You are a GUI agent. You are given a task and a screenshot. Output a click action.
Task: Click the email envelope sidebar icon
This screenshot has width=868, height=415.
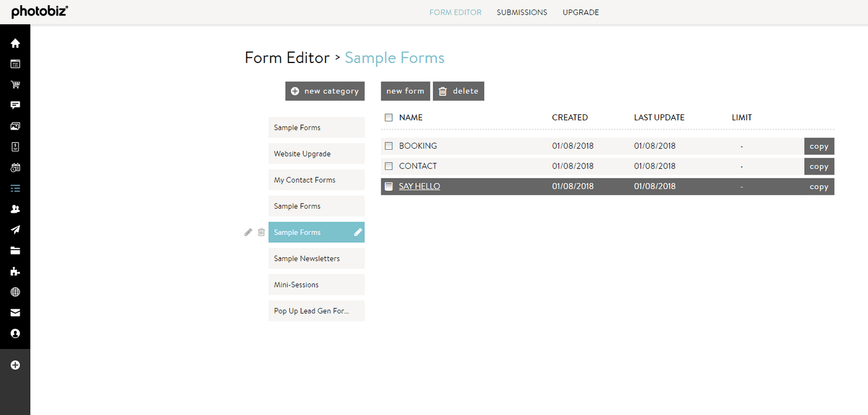pos(15,313)
